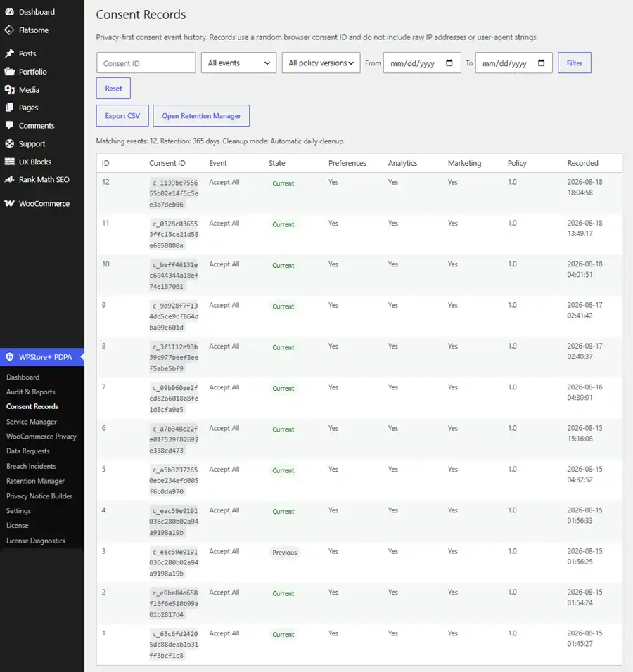Screen dimensions: 633x672
Task: Click consent ID c_1139be7556 in row 12
Action: point(174,193)
